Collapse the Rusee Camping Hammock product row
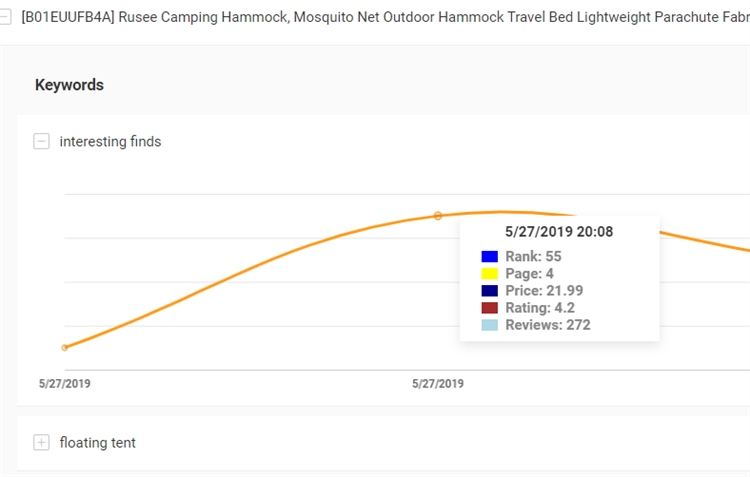This screenshot has height=477, width=750. (x=5, y=16)
